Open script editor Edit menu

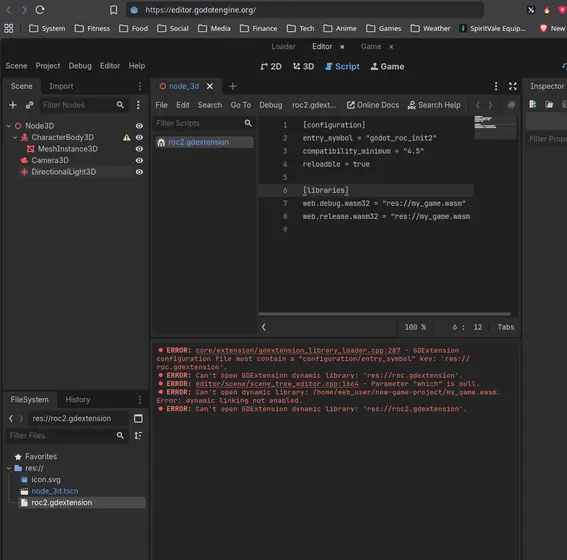tap(183, 105)
